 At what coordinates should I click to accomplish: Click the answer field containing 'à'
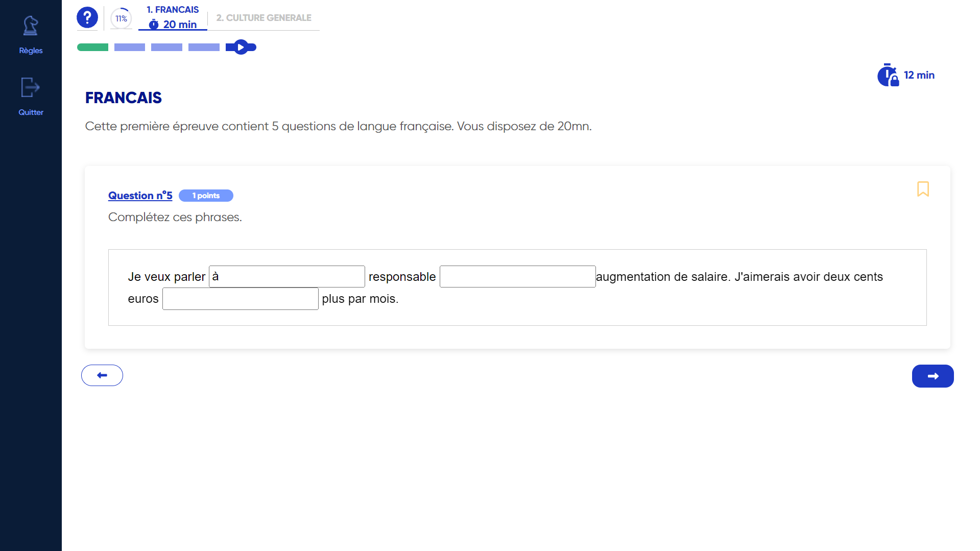point(286,276)
